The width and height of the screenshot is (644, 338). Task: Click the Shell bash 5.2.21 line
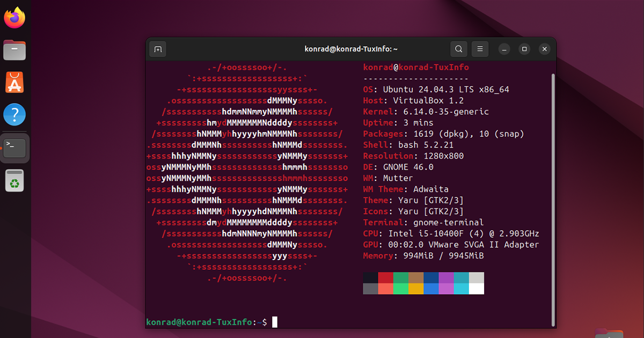(x=408, y=145)
